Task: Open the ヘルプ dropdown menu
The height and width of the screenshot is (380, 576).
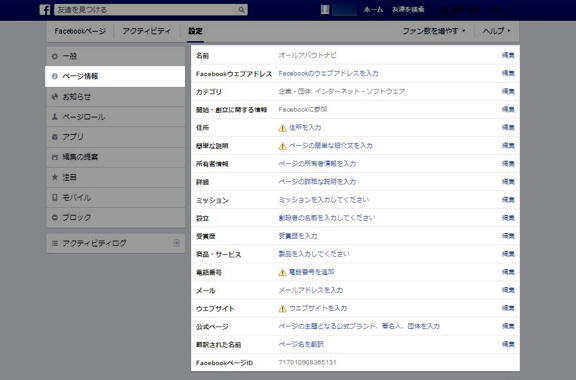Action: pos(496,31)
